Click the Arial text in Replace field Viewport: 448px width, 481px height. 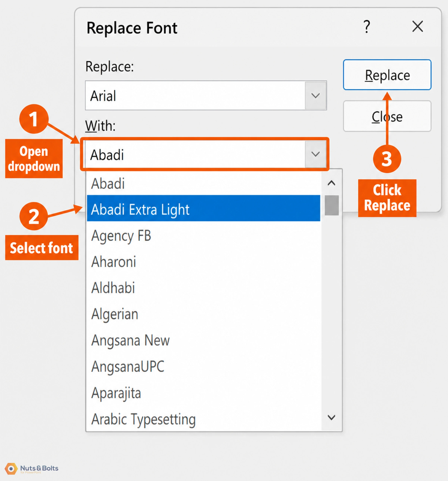[103, 96]
